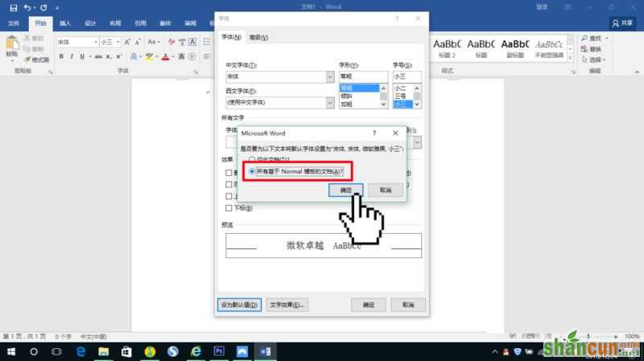Click the Task View taskbar icon
Screen dimensions: 644x361
click(56, 351)
